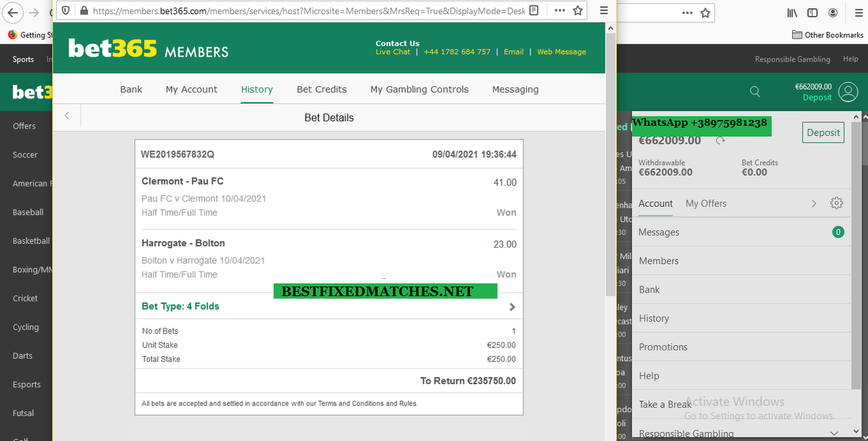The height and width of the screenshot is (441, 868).
Task: Select Cycling in sports sidebar
Action: pos(26,327)
